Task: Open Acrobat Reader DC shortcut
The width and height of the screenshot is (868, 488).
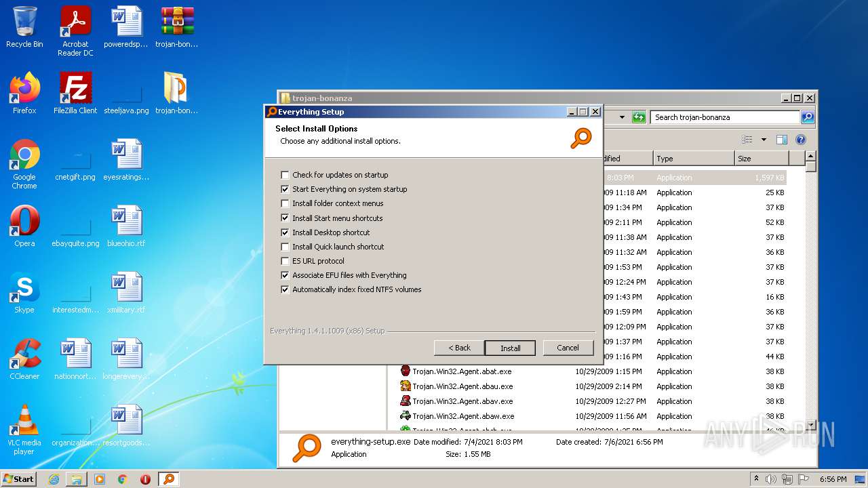Action: point(75,31)
